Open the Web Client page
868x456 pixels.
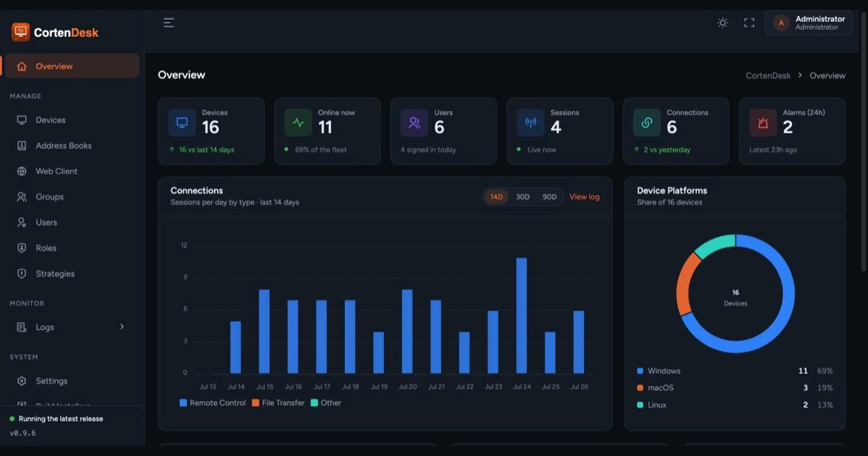(x=70, y=172)
